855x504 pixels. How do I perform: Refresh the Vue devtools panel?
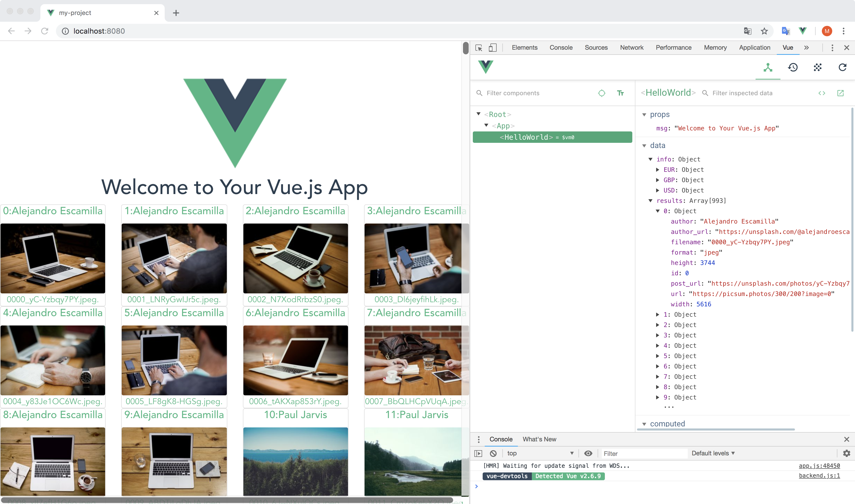click(x=842, y=68)
